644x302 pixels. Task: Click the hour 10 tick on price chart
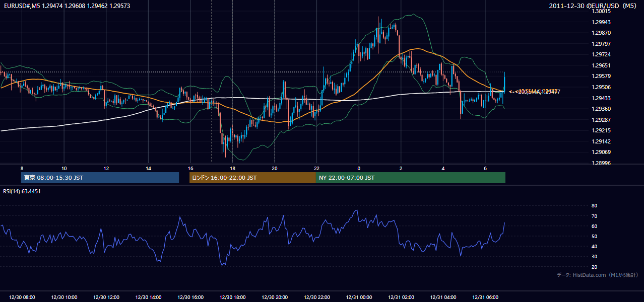pos(64,168)
